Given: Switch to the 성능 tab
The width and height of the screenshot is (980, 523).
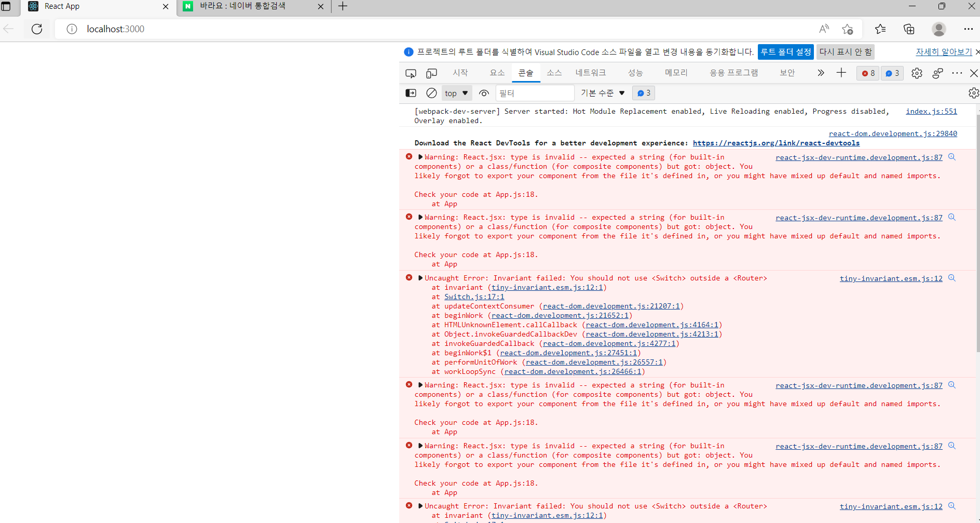Looking at the screenshot, I should [x=635, y=73].
